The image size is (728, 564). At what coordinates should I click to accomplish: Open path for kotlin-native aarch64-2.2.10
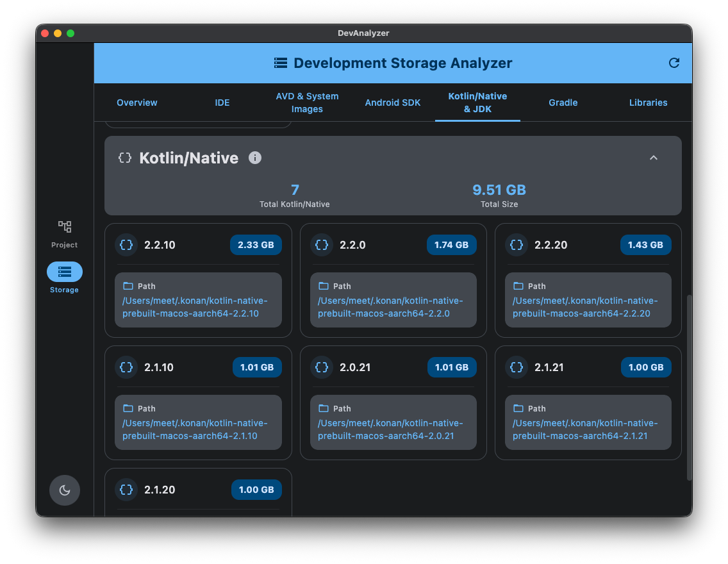pos(195,307)
